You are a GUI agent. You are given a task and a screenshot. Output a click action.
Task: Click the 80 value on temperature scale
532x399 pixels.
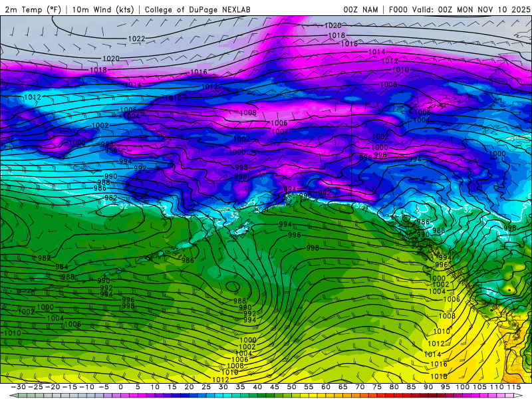394,387
